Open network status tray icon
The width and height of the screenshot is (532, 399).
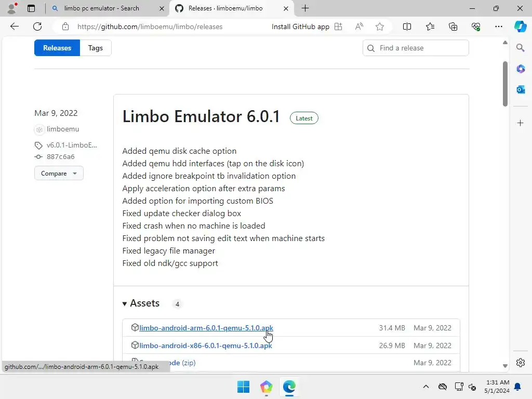click(x=459, y=387)
